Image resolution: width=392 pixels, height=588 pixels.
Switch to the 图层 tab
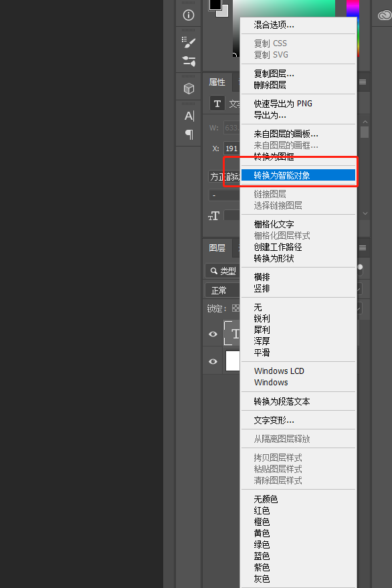click(x=217, y=248)
